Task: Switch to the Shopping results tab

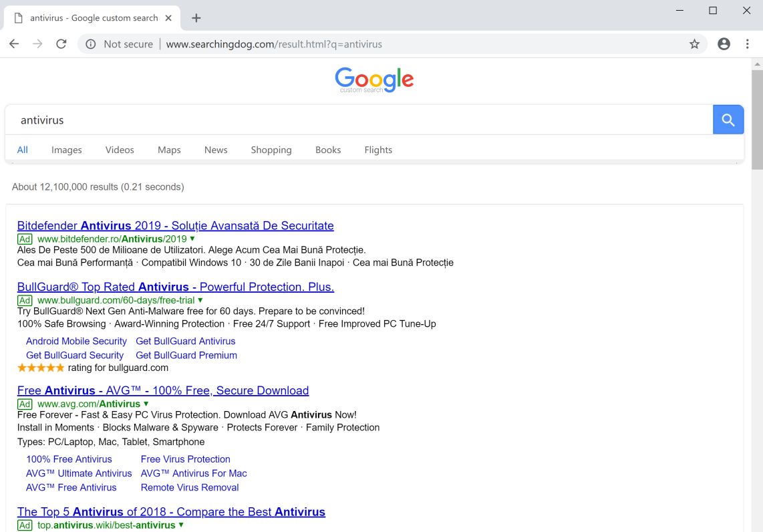Action: click(271, 150)
